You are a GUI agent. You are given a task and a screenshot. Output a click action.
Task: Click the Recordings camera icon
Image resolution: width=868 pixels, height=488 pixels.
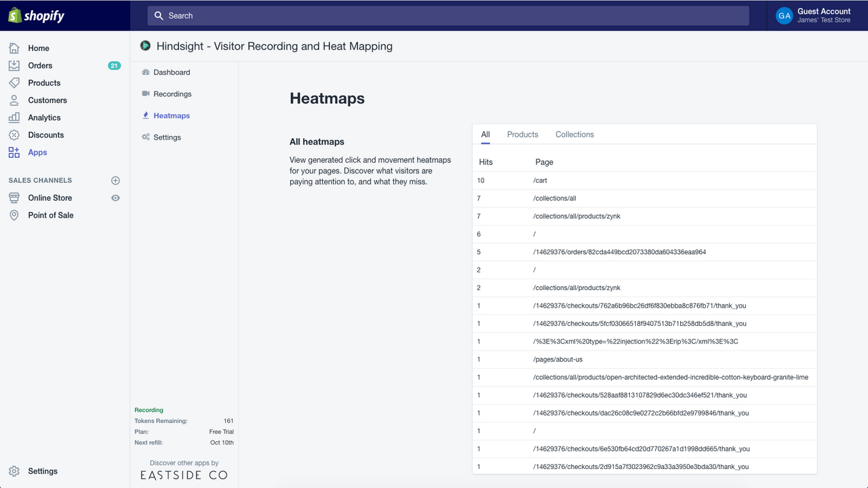[x=146, y=94]
